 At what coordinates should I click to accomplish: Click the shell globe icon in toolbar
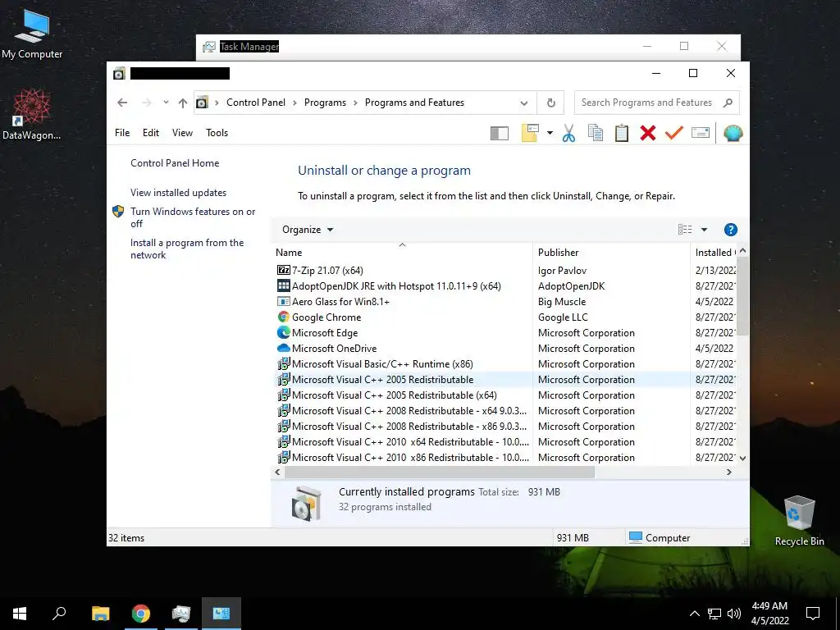tap(733, 133)
